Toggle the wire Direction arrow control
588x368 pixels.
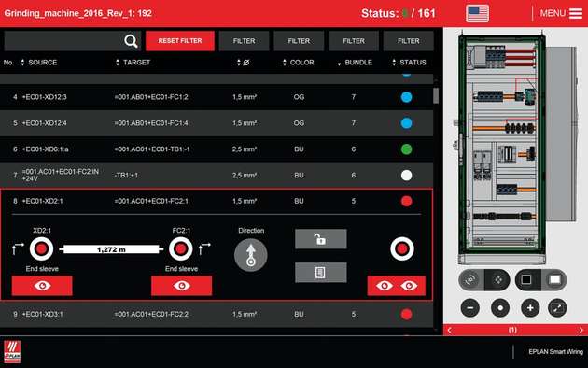click(251, 255)
